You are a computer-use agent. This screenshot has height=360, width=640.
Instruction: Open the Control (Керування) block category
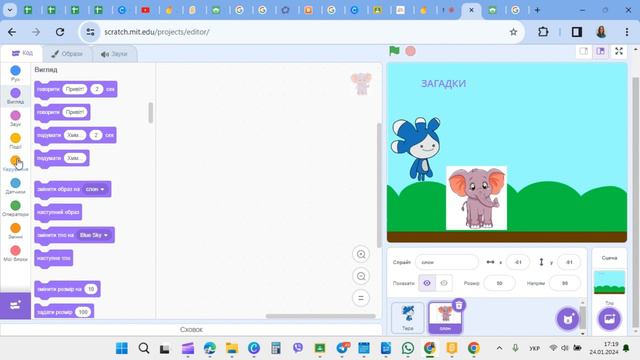[x=15, y=163]
